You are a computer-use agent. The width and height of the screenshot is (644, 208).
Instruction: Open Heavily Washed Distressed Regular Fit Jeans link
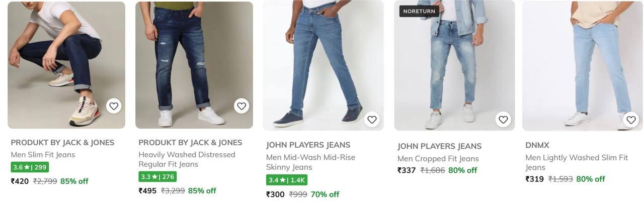coord(187,159)
